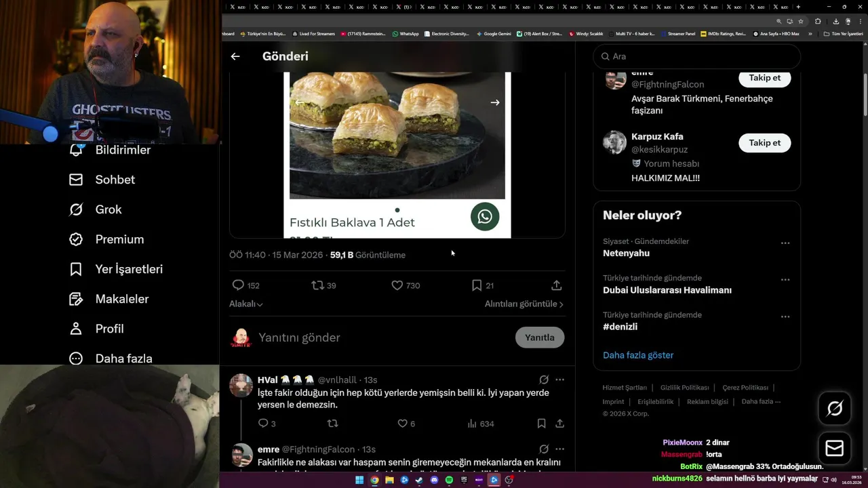868x488 pixels.
Task: Open Windows Start button
Action: 359,480
